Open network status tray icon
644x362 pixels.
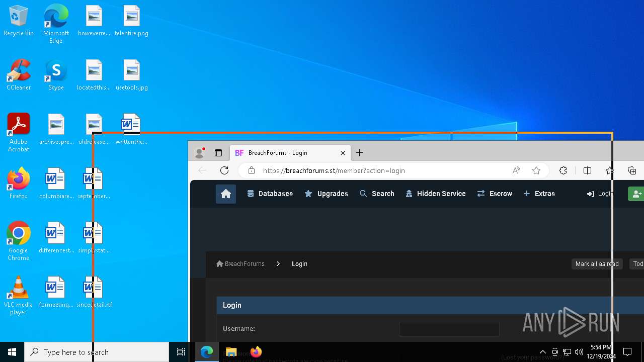coord(567,352)
